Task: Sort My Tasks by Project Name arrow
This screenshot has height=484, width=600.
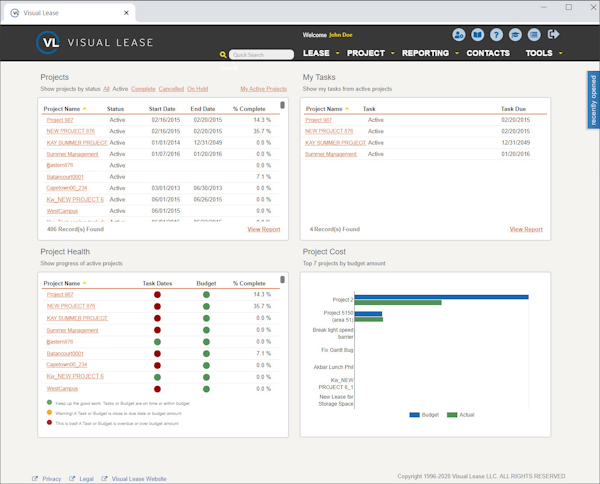Action: click(x=347, y=109)
